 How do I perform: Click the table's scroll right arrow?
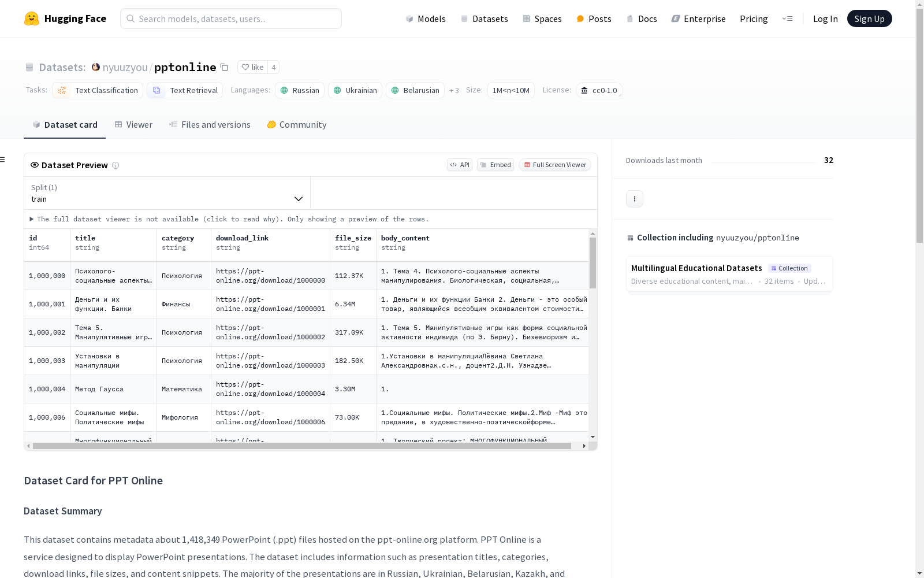pyautogui.click(x=584, y=446)
